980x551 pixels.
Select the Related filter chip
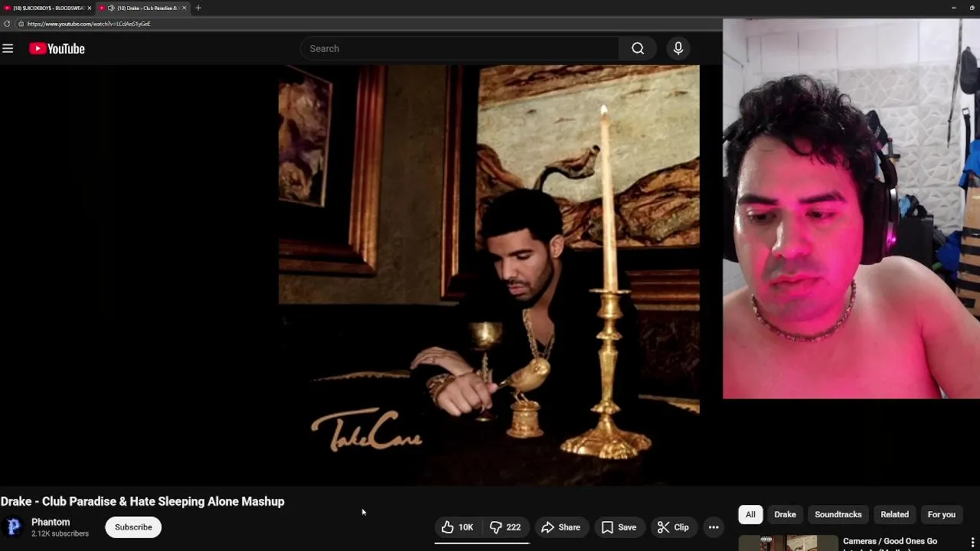point(894,514)
